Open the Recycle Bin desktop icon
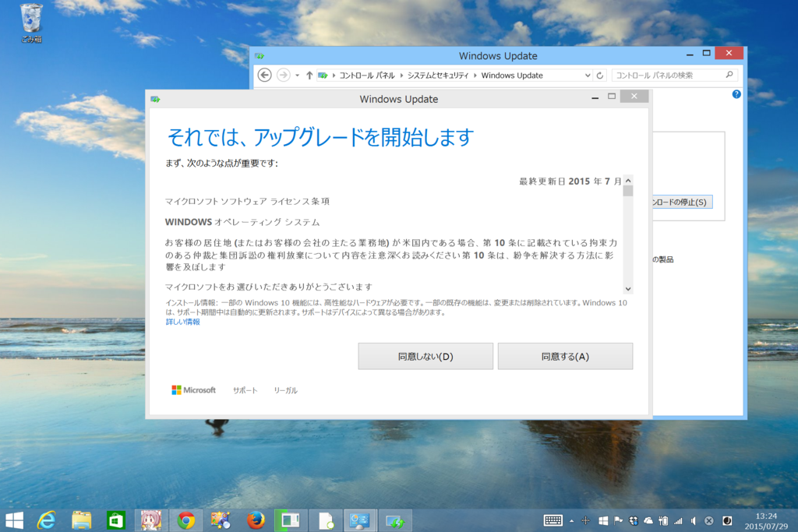The height and width of the screenshot is (532, 798). click(31, 23)
